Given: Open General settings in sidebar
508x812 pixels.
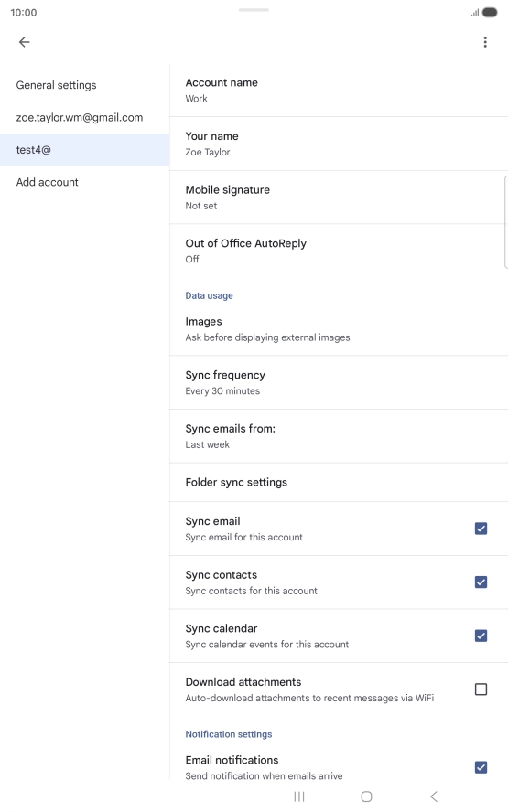Looking at the screenshot, I should (84, 85).
